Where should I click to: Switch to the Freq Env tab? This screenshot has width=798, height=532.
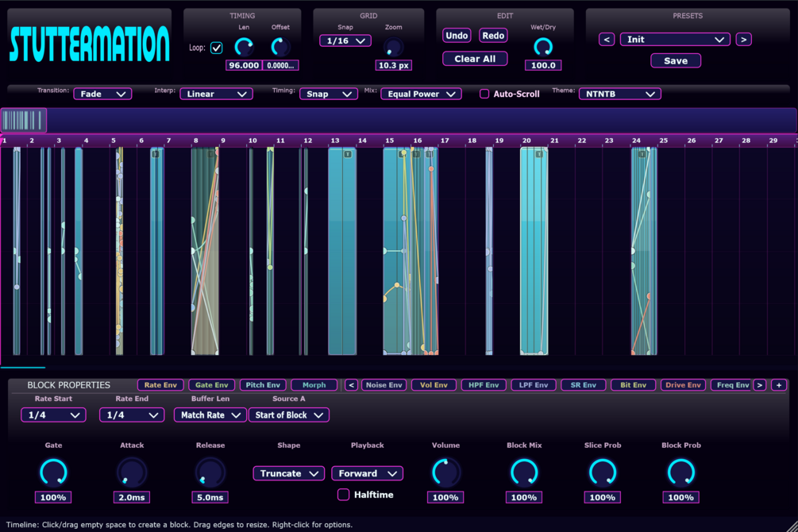coord(732,385)
